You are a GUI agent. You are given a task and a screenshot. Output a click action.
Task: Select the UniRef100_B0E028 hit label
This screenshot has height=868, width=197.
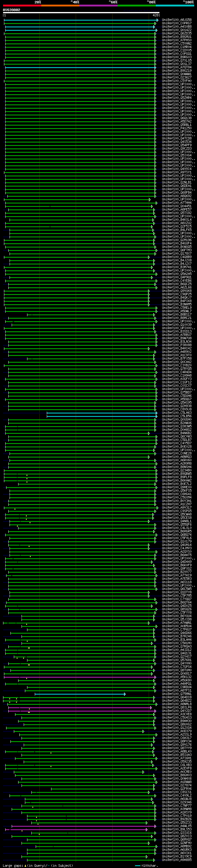pyautogui.click(x=177, y=446)
